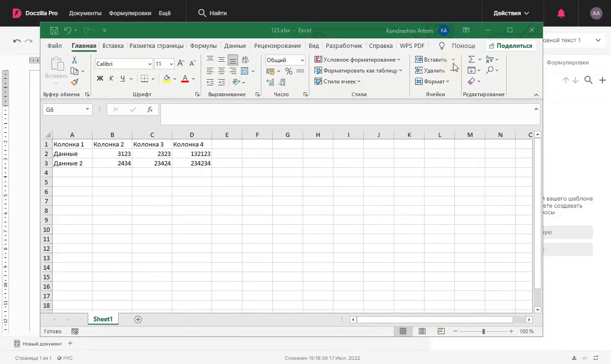Image resolution: width=611 pixels, height=364 pixels.
Task: Click Найти search in Doczilla
Action: coord(213,13)
